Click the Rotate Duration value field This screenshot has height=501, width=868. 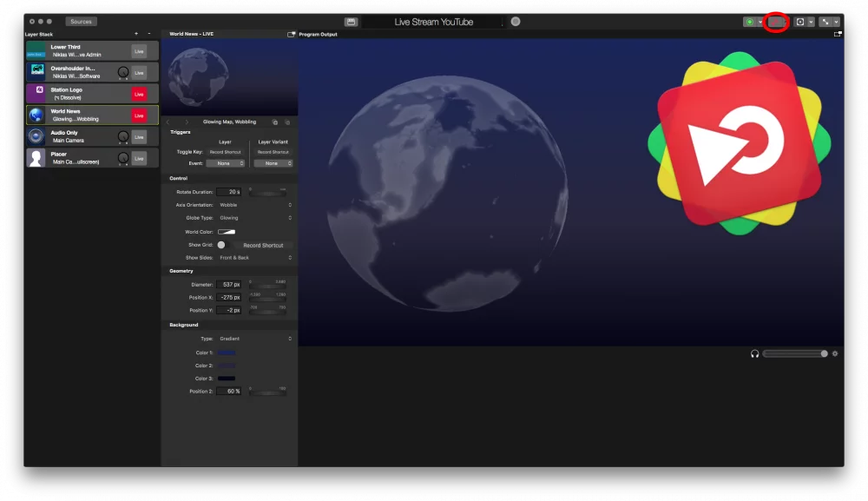coord(228,192)
